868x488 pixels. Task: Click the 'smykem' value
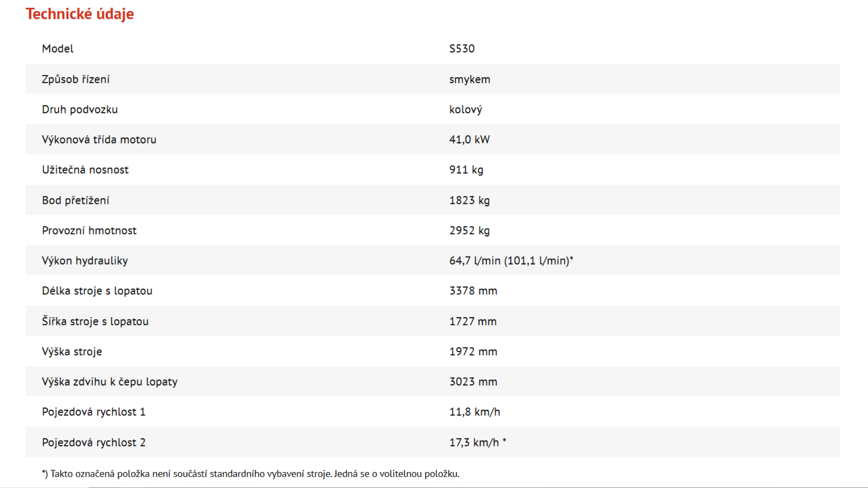tap(469, 80)
